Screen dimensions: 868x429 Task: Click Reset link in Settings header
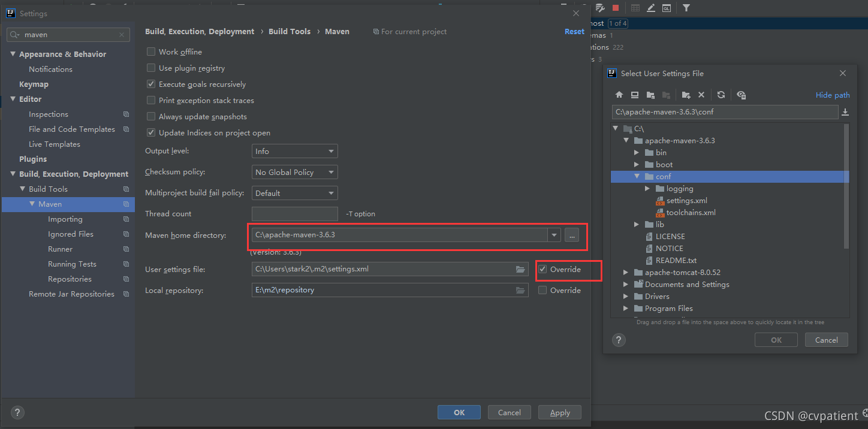pyautogui.click(x=574, y=32)
